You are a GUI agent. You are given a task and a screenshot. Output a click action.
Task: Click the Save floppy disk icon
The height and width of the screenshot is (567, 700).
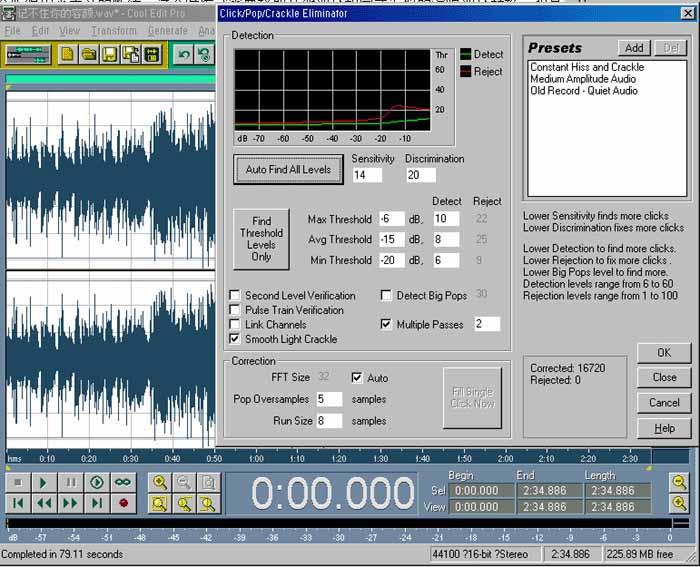(109, 54)
